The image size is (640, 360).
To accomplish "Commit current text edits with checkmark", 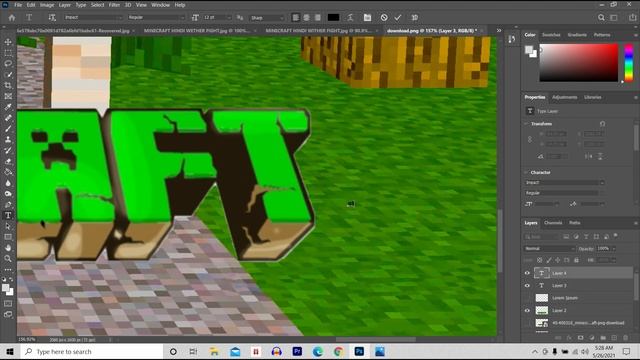I will click(x=398, y=18).
